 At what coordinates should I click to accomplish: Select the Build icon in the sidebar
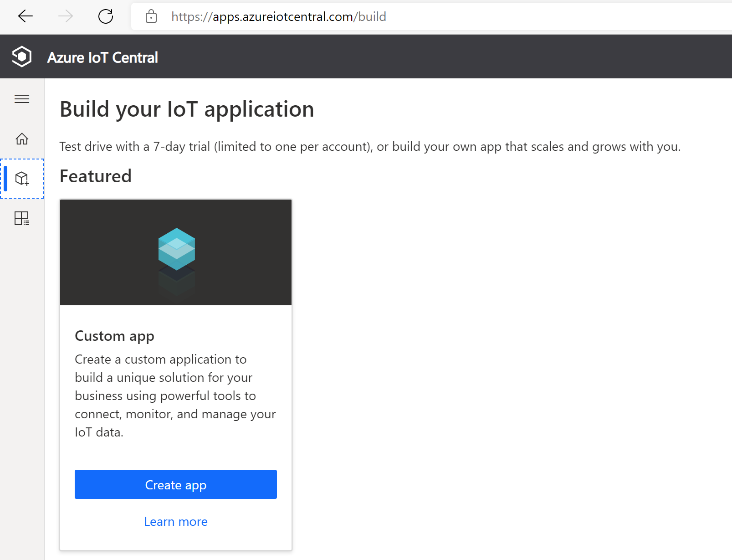click(22, 179)
